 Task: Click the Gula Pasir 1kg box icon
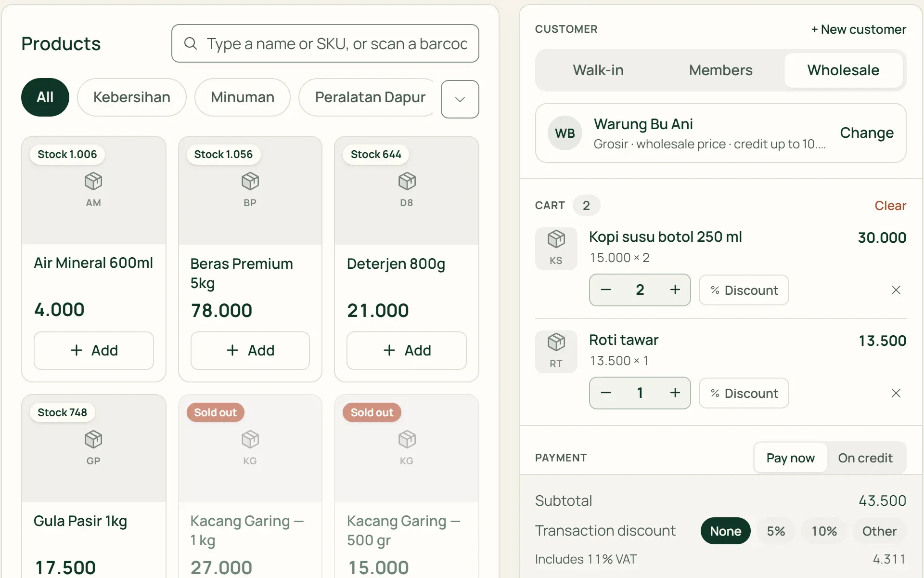pyautogui.click(x=93, y=439)
